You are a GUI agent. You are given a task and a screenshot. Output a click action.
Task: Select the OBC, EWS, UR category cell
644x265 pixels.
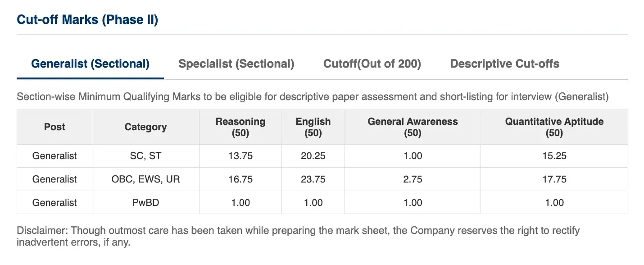[x=145, y=179]
